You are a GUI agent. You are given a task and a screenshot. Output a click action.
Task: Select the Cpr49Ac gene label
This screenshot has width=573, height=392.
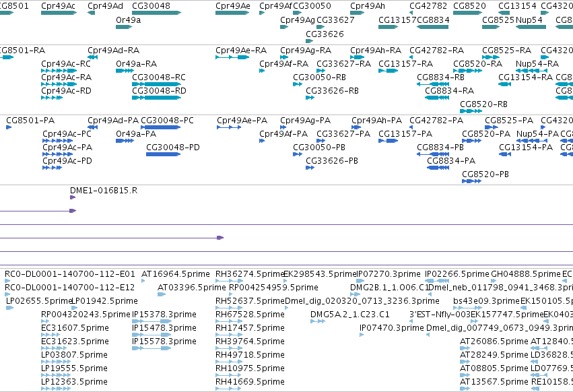pos(58,6)
